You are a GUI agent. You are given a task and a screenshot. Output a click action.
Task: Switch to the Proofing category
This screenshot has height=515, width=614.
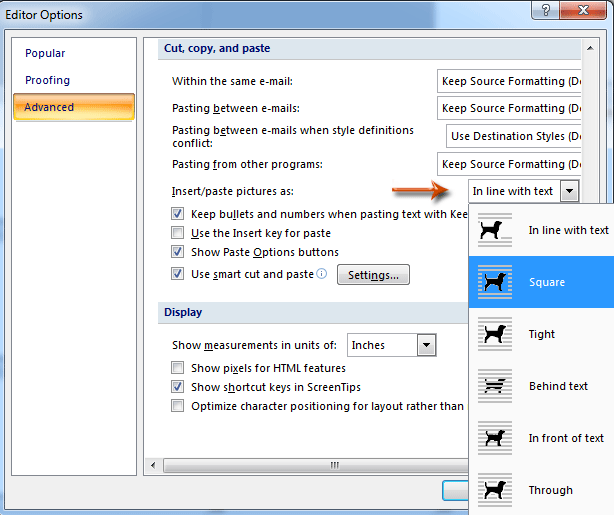click(x=47, y=80)
